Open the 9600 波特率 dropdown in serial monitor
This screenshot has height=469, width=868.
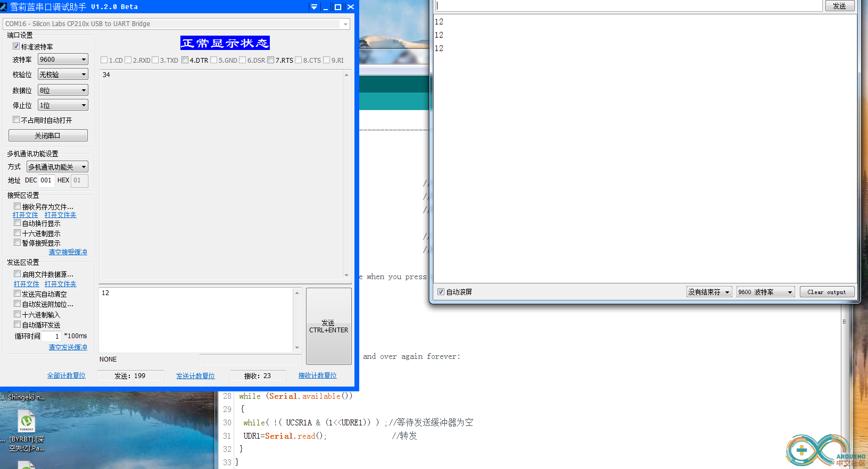pyautogui.click(x=766, y=292)
